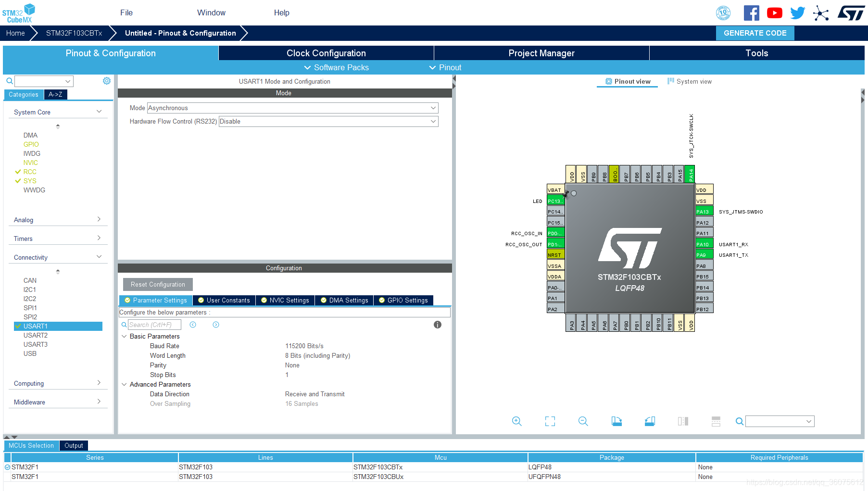This screenshot has height=491, width=868.
Task: Show parameter info with the i icon
Action: [x=438, y=325]
